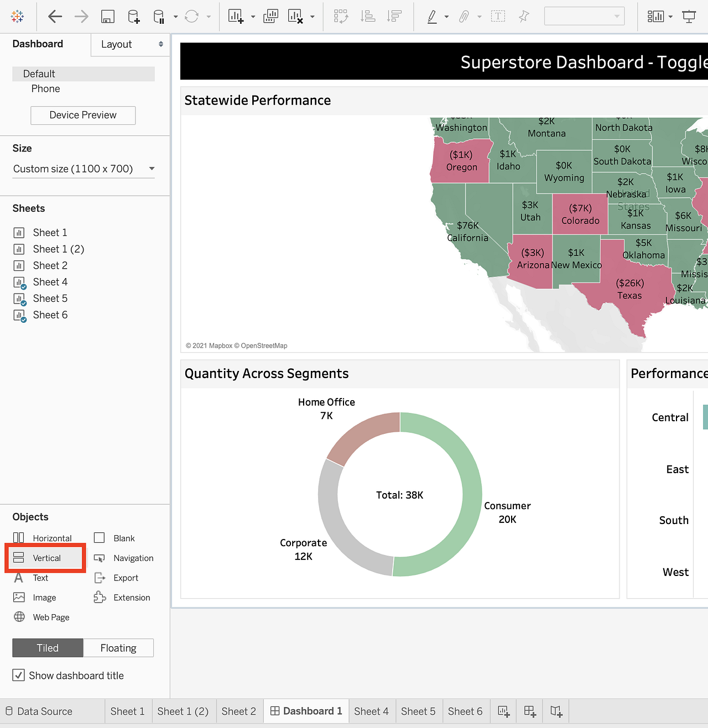This screenshot has height=728, width=708.
Task: Click the sort ascending icon
Action: click(368, 17)
